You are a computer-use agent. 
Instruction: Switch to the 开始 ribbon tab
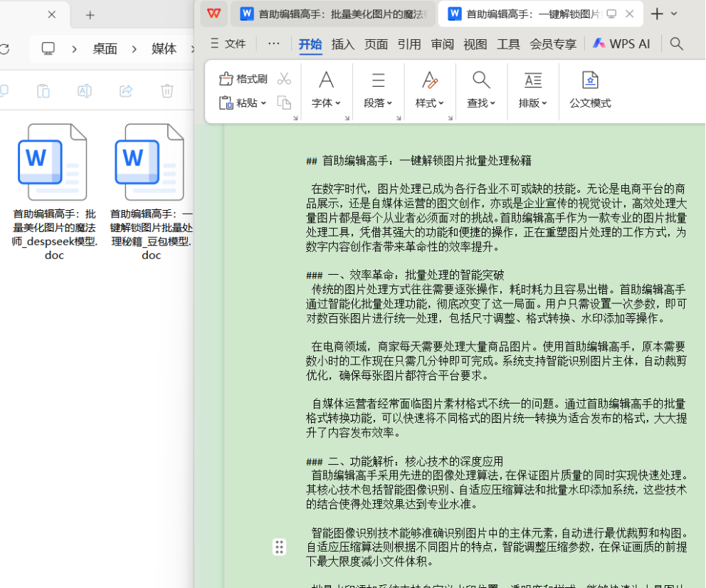click(x=310, y=44)
